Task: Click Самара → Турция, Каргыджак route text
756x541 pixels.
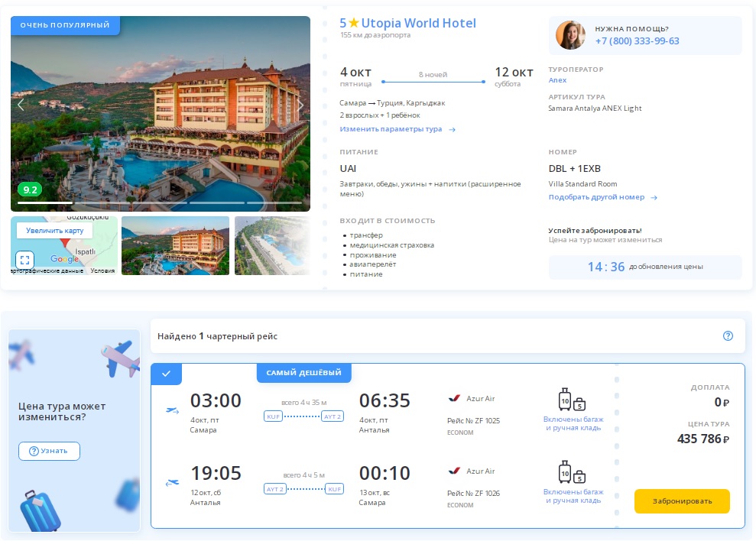Action: point(392,103)
